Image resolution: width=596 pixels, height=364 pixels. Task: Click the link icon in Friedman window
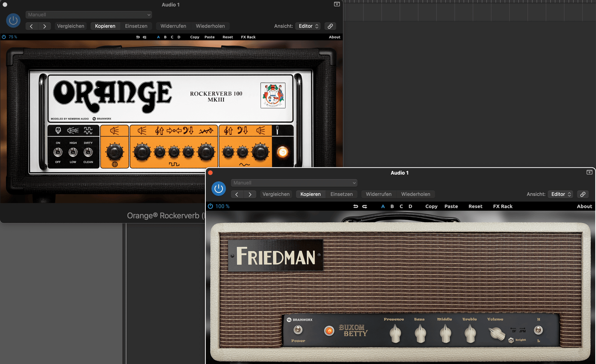583,194
